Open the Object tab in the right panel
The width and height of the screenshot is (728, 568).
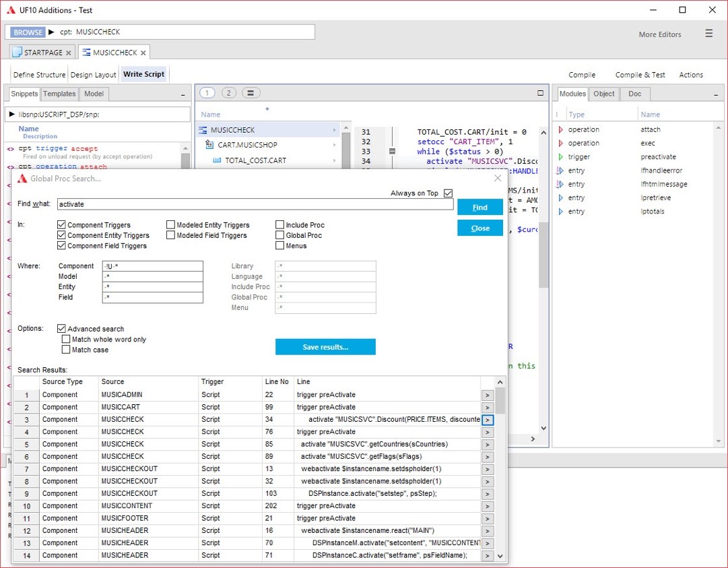point(604,94)
